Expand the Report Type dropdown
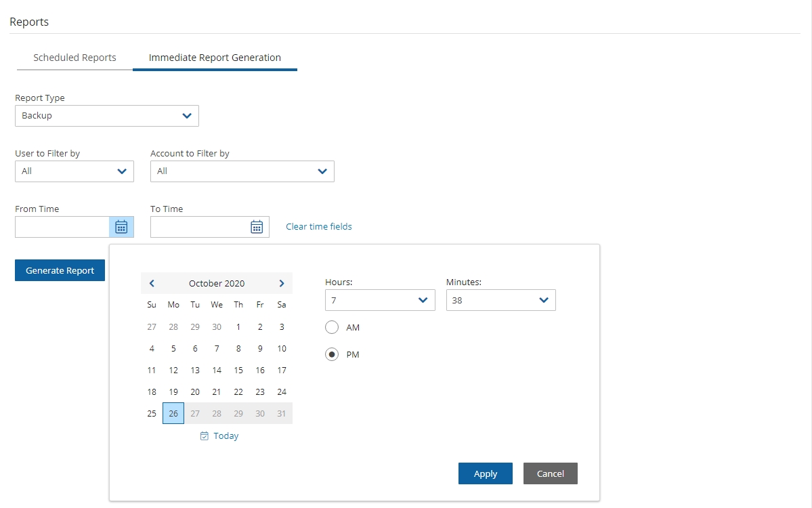The image size is (812, 508). point(107,116)
